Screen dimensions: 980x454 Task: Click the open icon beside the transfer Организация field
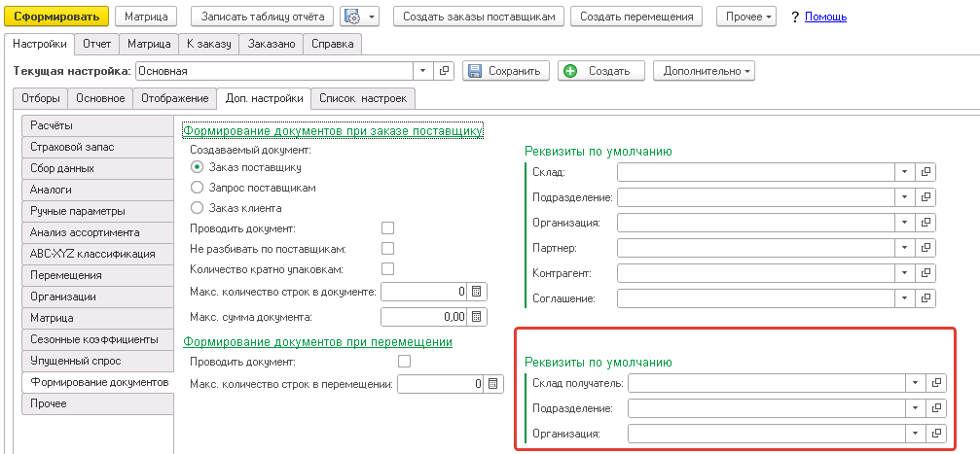click(936, 433)
